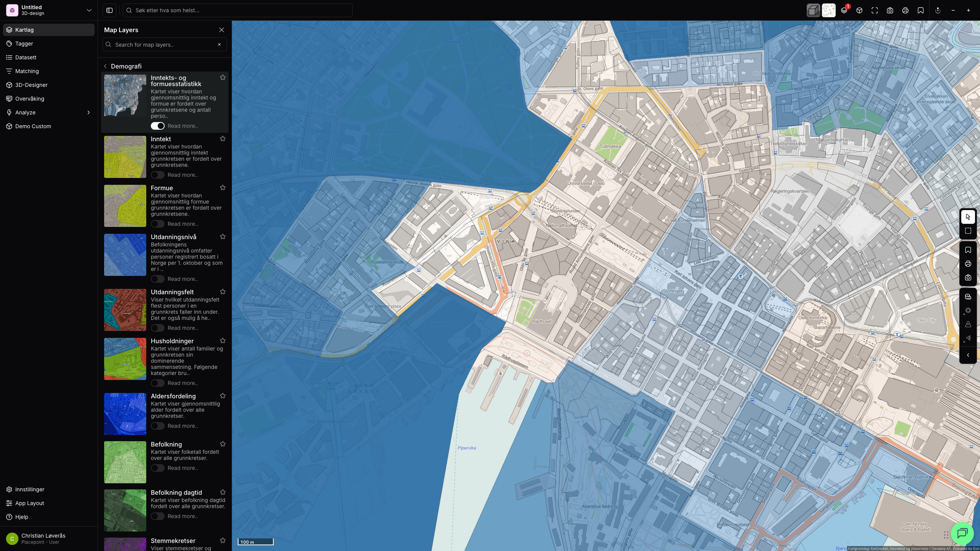
Task: Open 3D-Designer in the sidebar
Action: (x=49, y=85)
